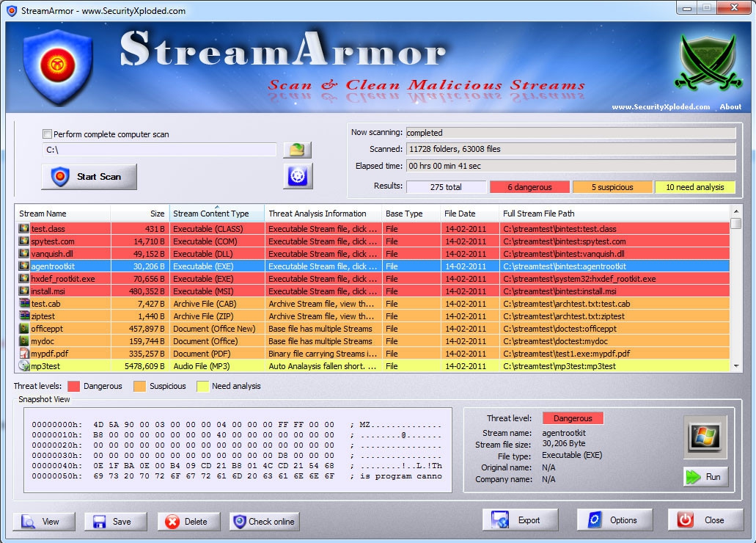Click the Dangerous threat level badge
This screenshot has height=543, width=756.
click(572, 418)
